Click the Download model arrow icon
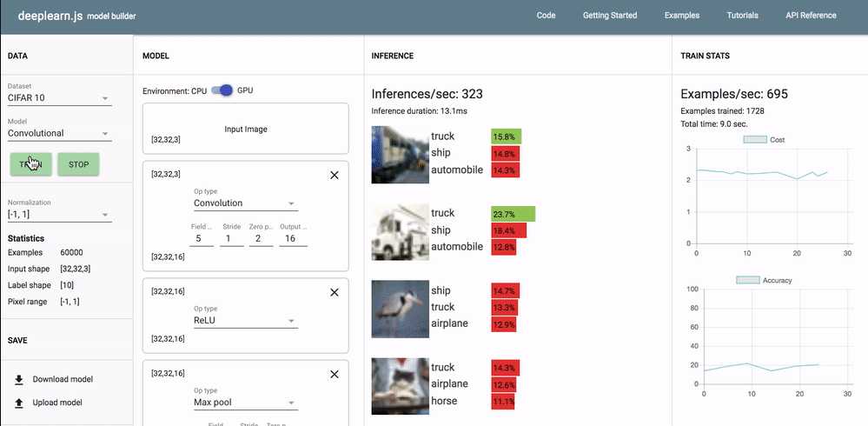Screen dimensions: 868x426 click(19, 380)
